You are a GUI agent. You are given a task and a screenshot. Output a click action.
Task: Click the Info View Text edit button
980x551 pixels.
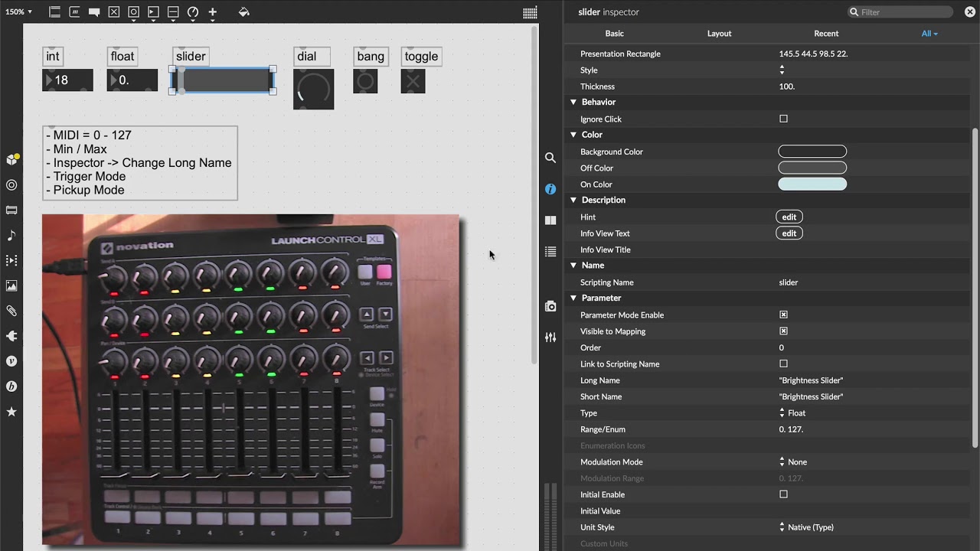point(789,233)
